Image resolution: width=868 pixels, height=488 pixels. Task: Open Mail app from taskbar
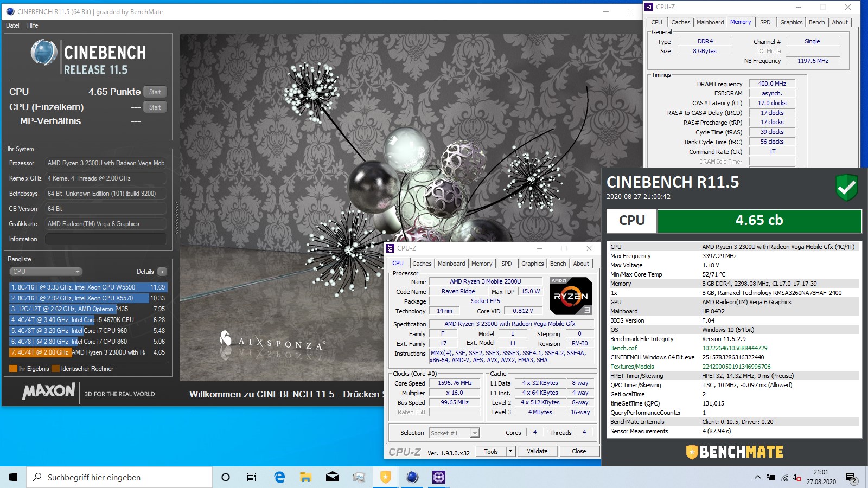[x=332, y=477]
